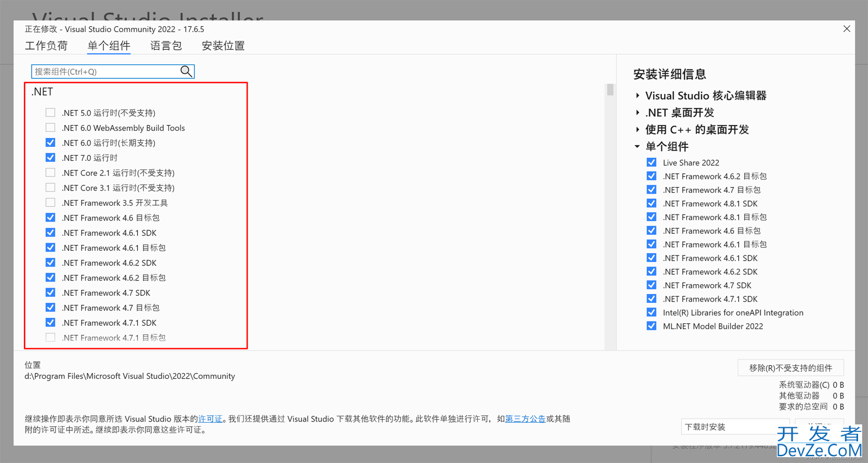The height and width of the screenshot is (463, 868).
Task: Expand Visual Studio 核心编辑器 details
Action: click(x=638, y=96)
